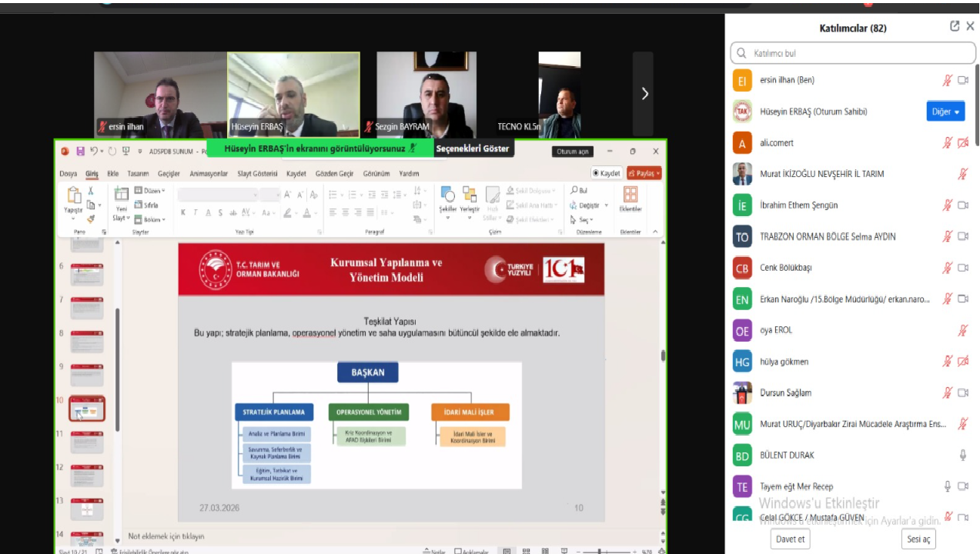The image size is (980, 554).
Task: Click the Eklentiler add-ins icon
Action: click(x=630, y=198)
